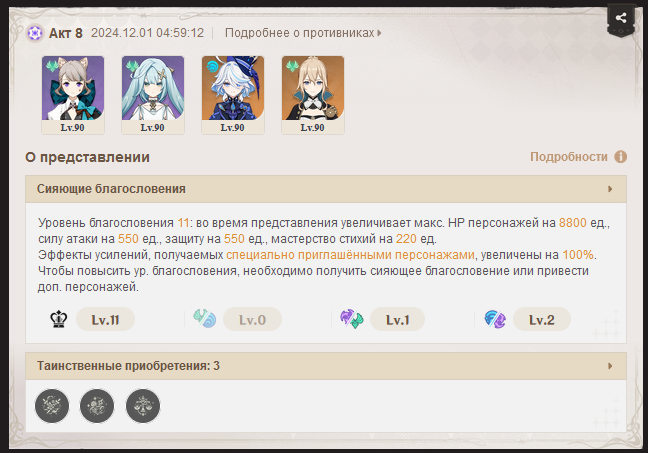Open the info icon beside Подробности
Viewport: 648px width, 453px height.
coord(620,157)
